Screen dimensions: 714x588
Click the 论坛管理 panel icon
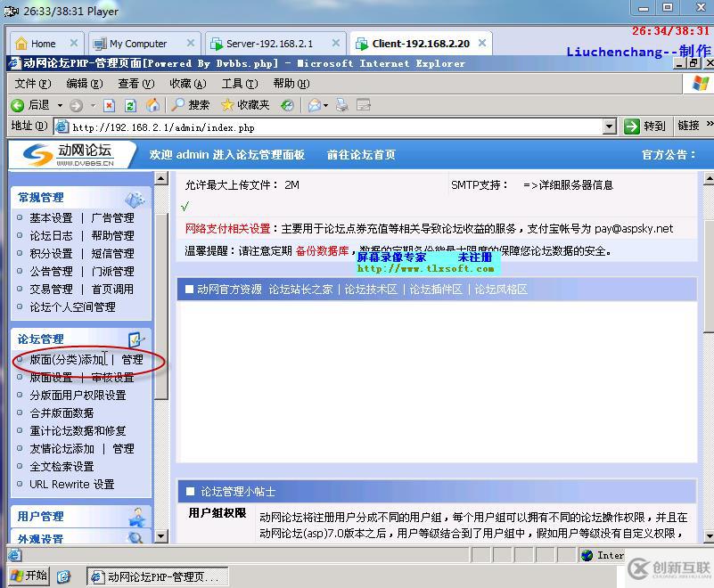click(x=136, y=339)
